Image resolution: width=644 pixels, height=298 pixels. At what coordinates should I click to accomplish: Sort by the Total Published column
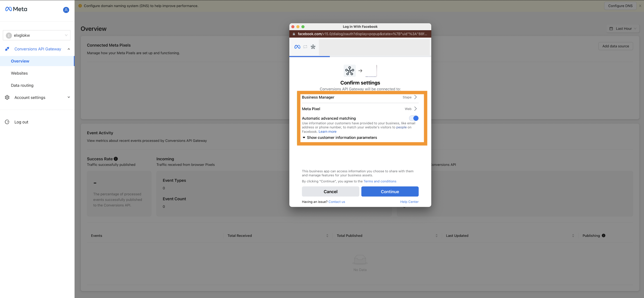437,236
